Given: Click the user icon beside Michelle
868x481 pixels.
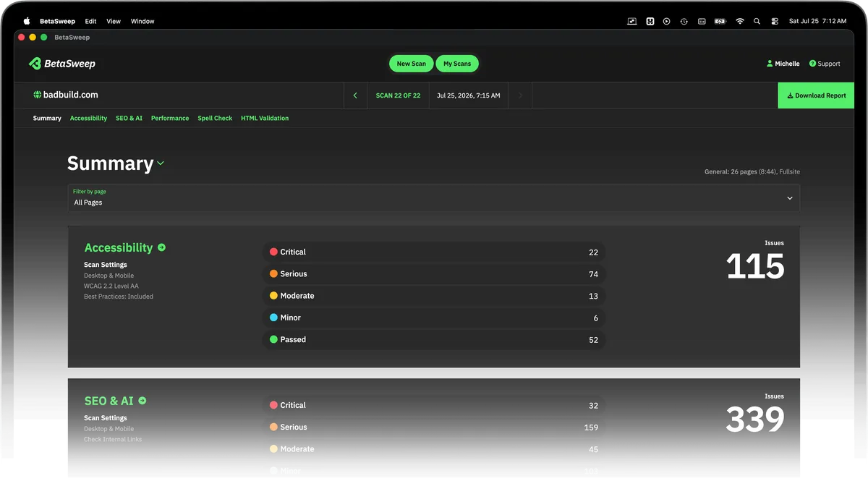Looking at the screenshot, I should click(x=770, y=64).
